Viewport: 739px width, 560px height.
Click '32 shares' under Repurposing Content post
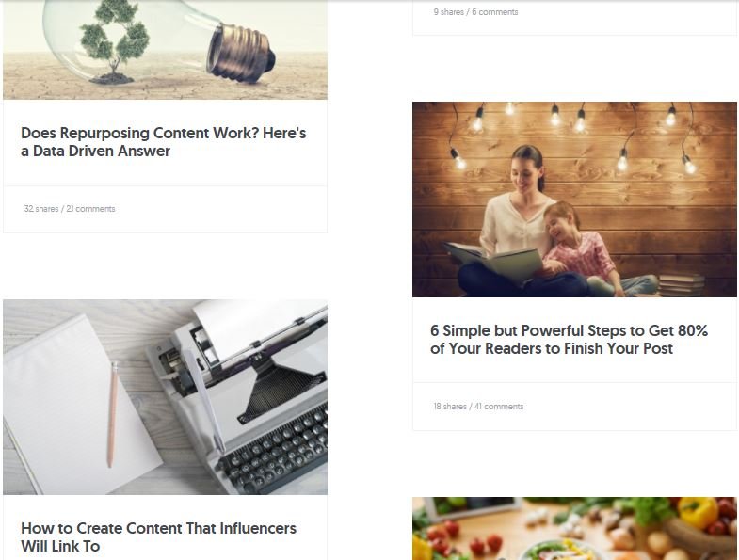coord(41,209)
